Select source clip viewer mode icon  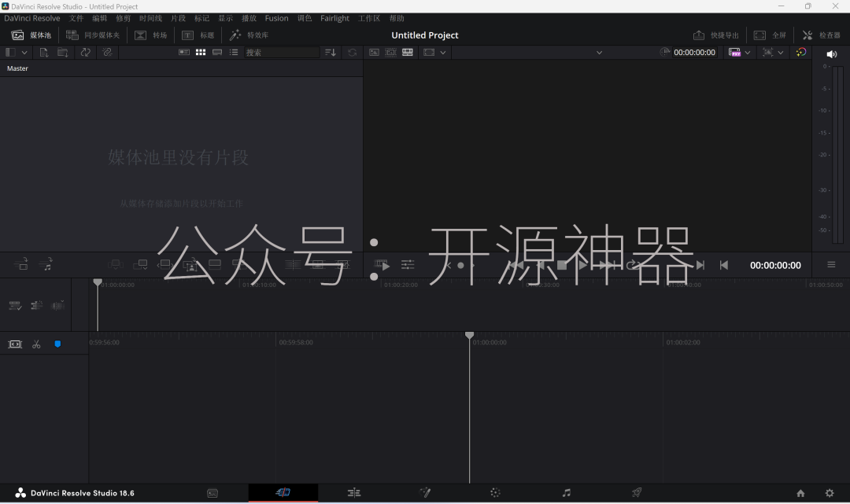[374, 53]
